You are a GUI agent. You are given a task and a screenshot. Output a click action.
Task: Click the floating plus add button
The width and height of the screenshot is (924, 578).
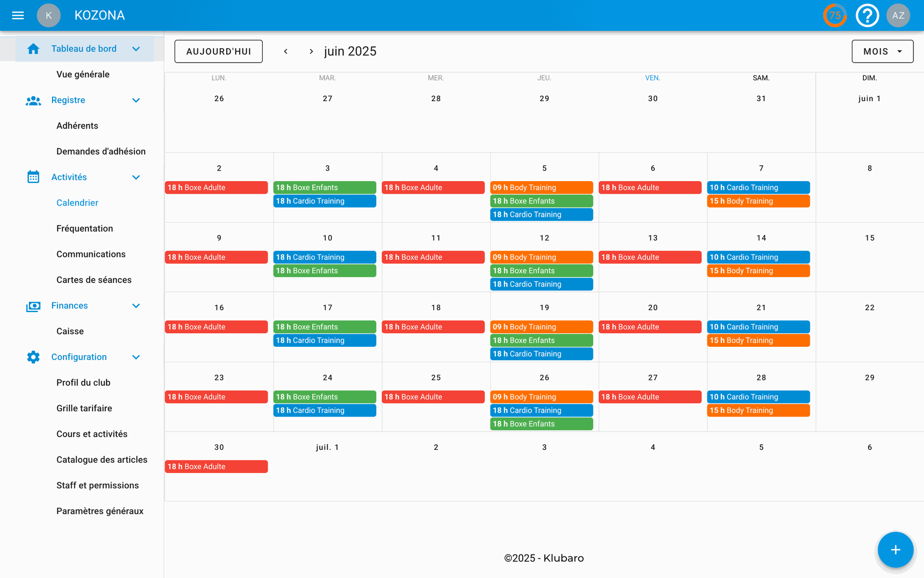[895, 550]
